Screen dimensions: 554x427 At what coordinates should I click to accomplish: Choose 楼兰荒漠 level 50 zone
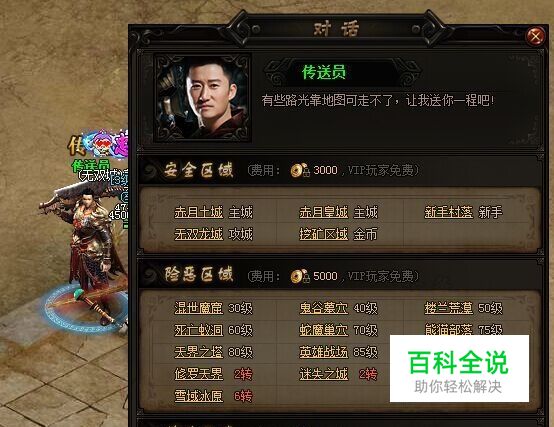[x=448, y=308]
